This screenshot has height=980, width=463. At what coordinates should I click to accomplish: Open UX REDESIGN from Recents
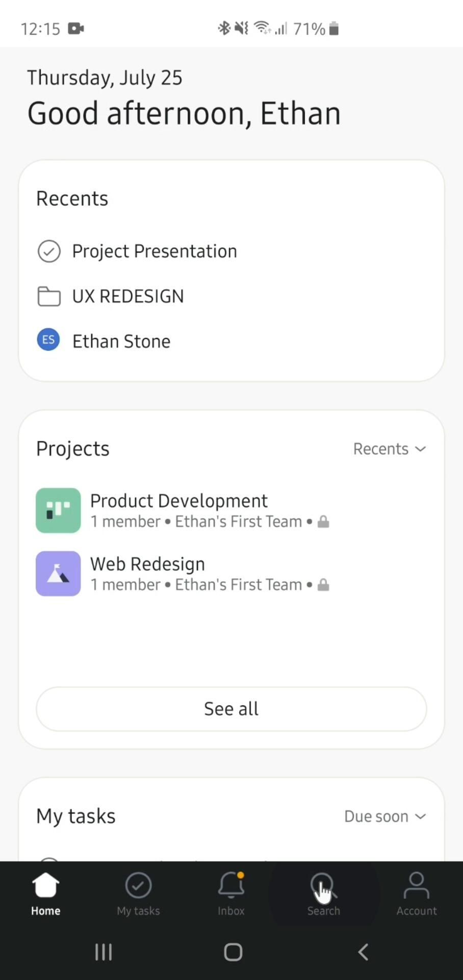(128, 296)
